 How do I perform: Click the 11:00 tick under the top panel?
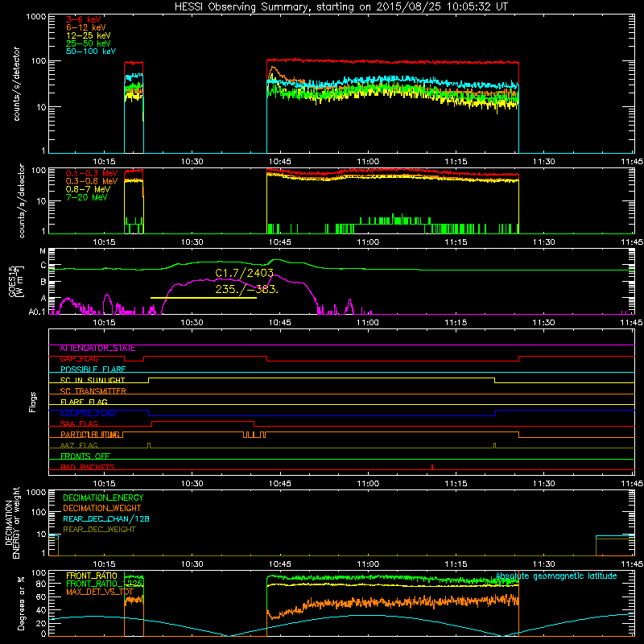(368, 162)
